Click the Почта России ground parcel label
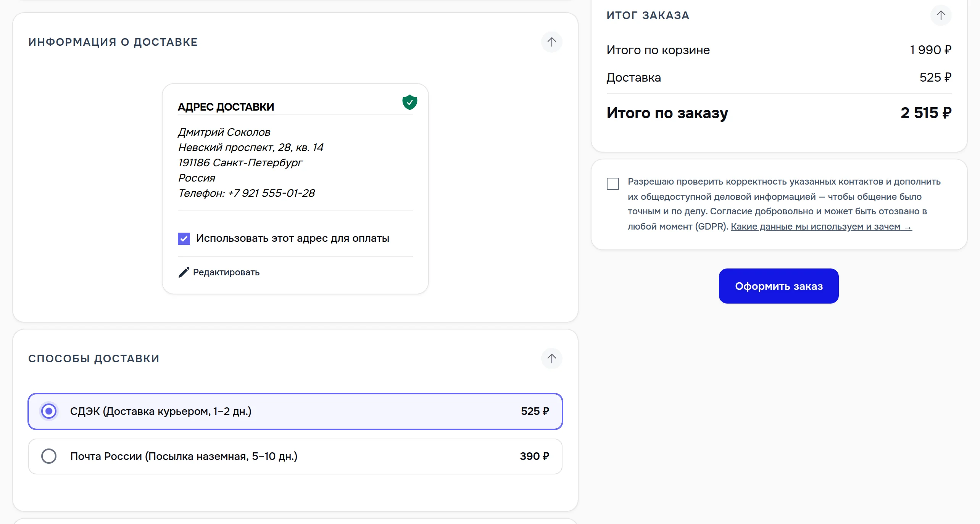Image resolution: width=980 pixels, height=524 pixels. (184, 456)
